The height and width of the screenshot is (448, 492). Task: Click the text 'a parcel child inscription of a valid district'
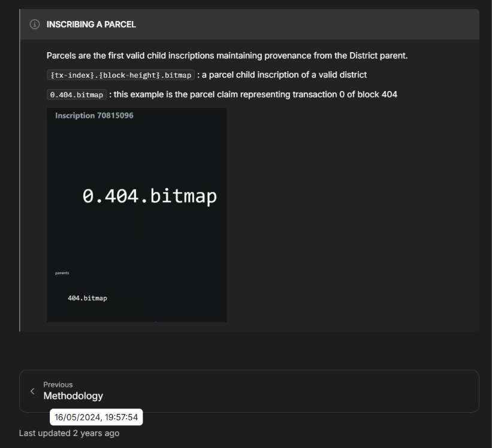pyautogui.click(x=284, y=75)
